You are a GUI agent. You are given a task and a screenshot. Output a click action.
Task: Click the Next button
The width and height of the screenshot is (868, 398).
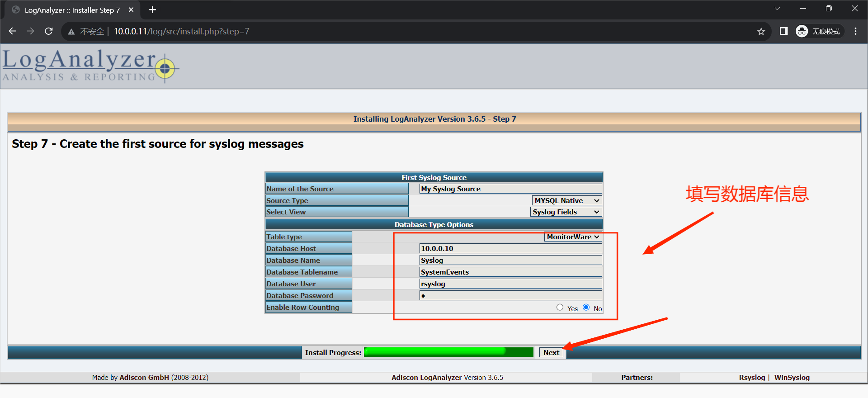click(551, 352)
